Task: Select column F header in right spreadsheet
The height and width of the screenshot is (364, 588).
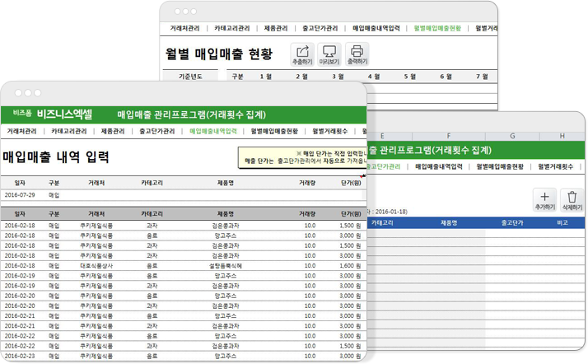Action: [x=448, y=135]
